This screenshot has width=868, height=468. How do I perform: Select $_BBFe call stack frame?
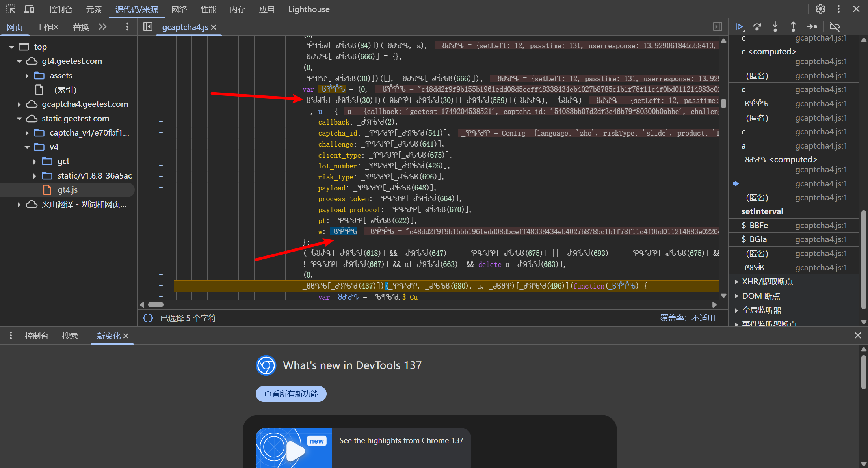pyautogui.click(x=794, y=226)
